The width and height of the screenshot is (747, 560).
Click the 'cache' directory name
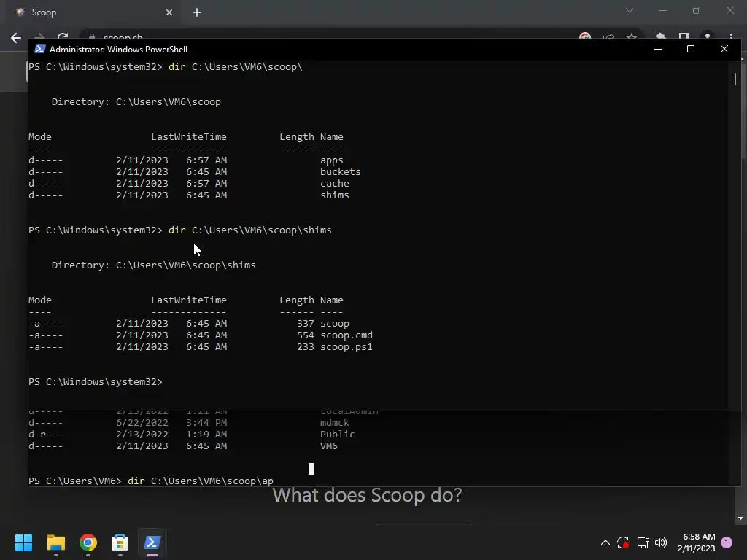point(334,184)
